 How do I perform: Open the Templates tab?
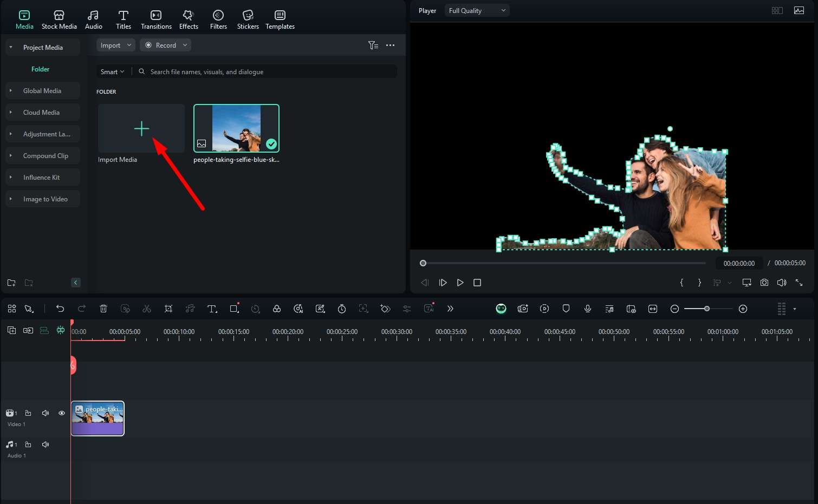coord(280,19)
